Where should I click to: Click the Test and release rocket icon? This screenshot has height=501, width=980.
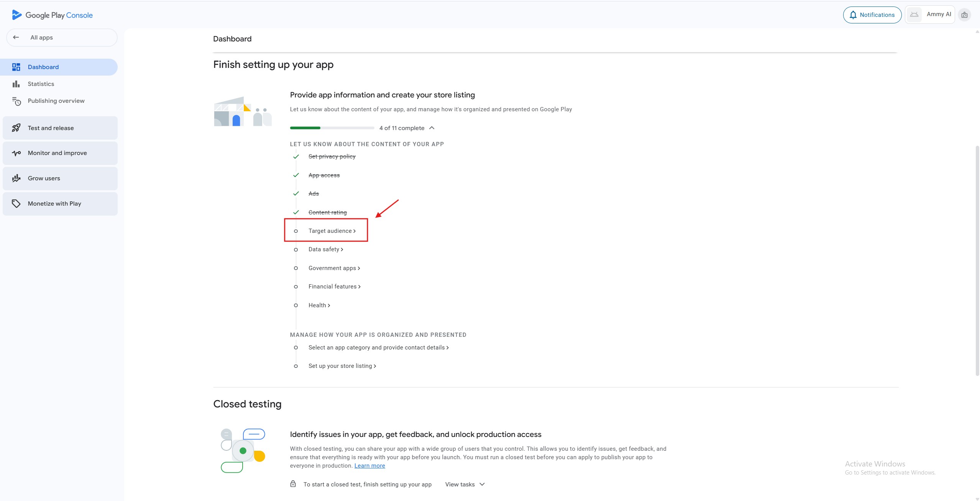coord(16,128)
